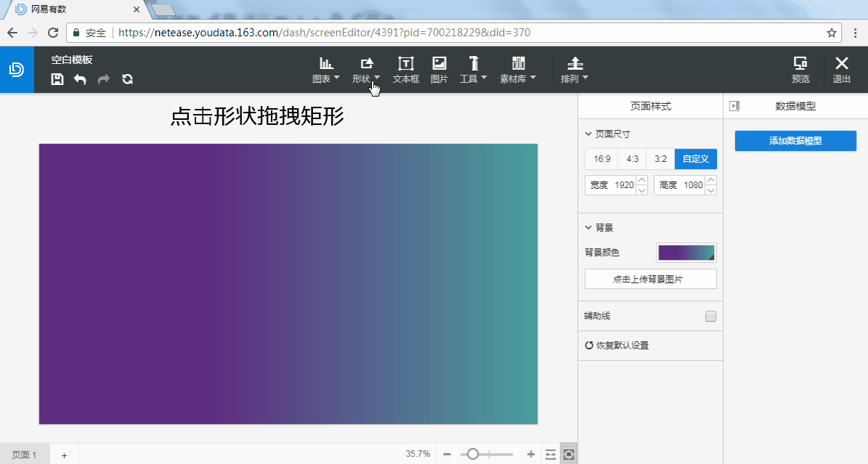Viewport: 868px width, 464px height.
Task: Collapse the data model panel icon
Action: (734, 106)
